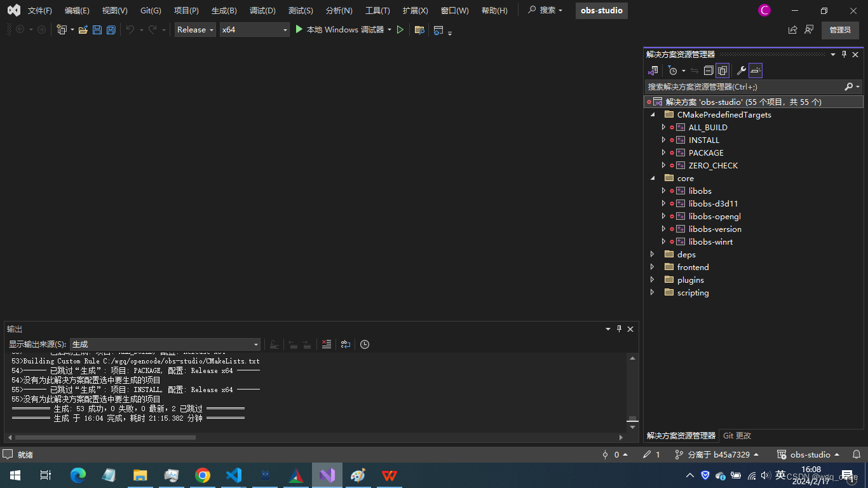Toggle word wrap in Output panel
The width and height of the screenshot is (868, 488).
click(x=346, y=344)
